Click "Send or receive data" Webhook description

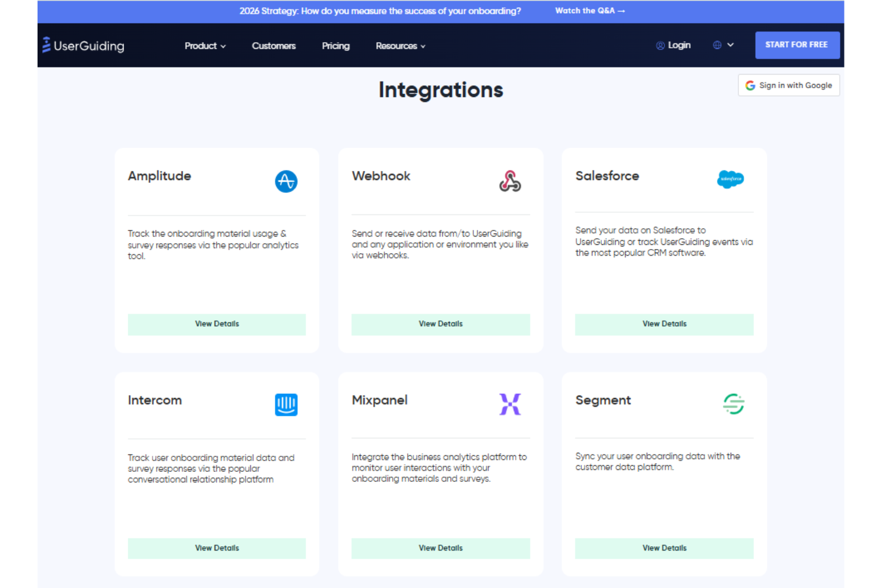440,244
